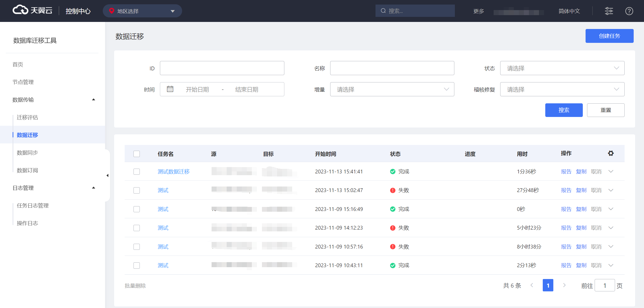Viewport: 644px width, 308px height.
Task: Check the row started 2023-11-09 10:57:16
Action: pos(137,247)
